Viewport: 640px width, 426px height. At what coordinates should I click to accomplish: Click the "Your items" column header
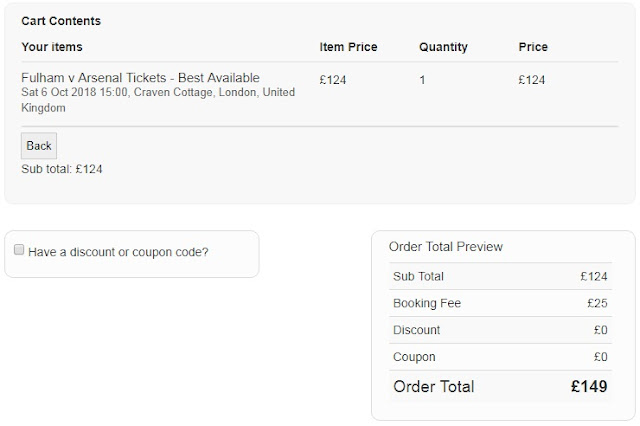click(x=52, y=47)
